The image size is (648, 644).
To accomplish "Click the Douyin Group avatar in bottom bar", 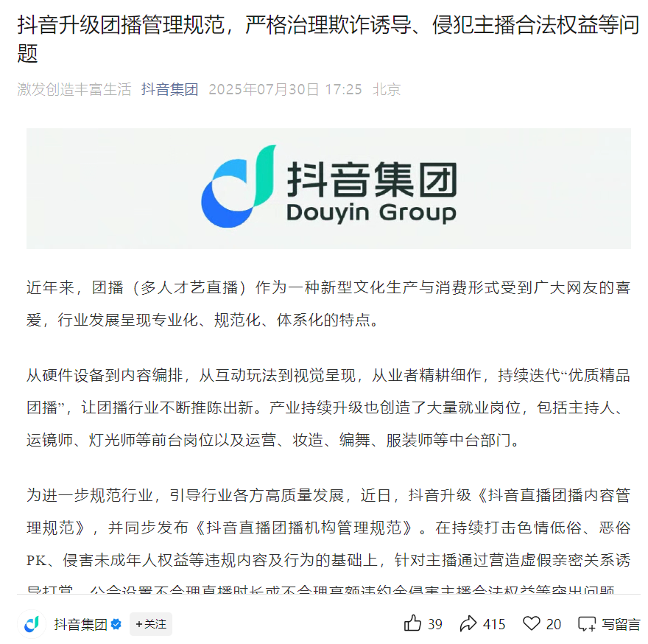I will coord(32,623).
